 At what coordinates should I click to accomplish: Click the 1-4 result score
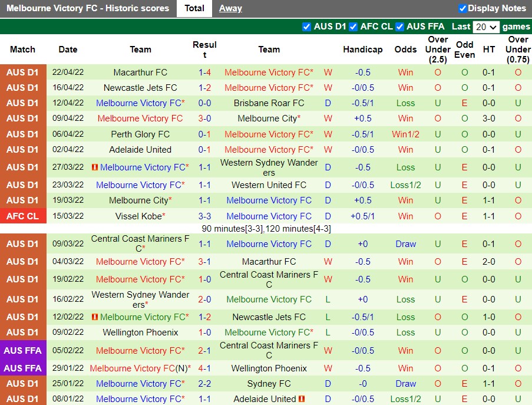pyautogui.click(x=204, y=73)
